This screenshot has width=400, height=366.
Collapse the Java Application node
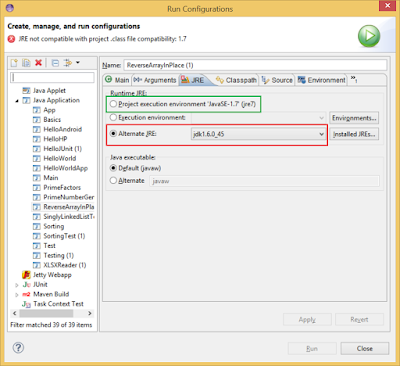tap(17, 101)
